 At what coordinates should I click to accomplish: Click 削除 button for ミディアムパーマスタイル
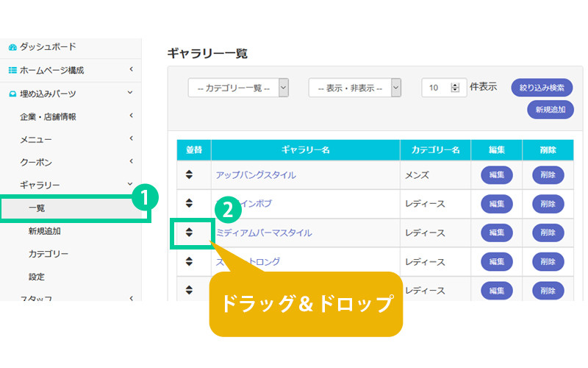coord(548,233)
